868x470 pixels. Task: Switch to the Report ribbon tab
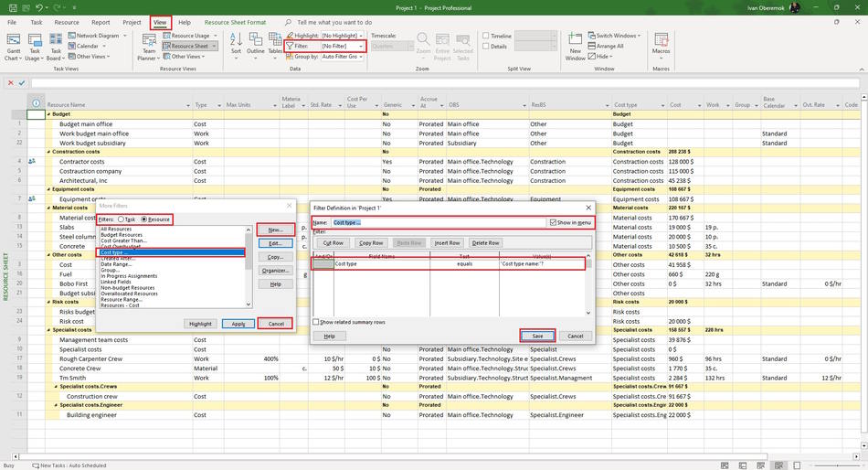coord(101,22)
